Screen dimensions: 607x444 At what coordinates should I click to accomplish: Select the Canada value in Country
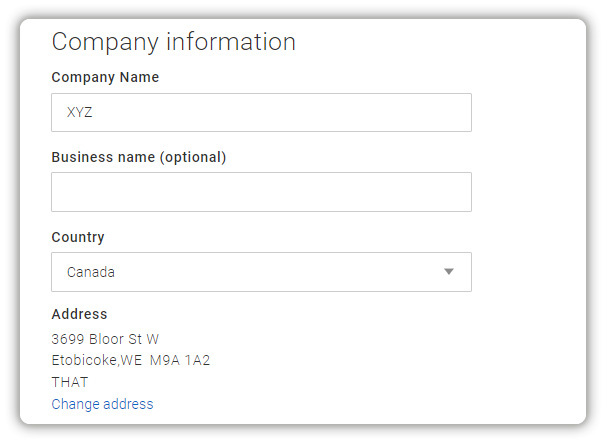coord(91,272)
